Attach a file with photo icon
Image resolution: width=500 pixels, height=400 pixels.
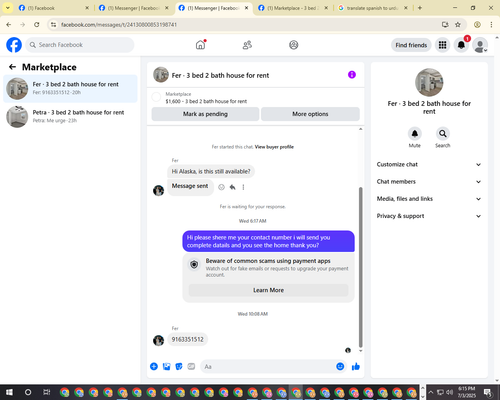tap(166, 366)
